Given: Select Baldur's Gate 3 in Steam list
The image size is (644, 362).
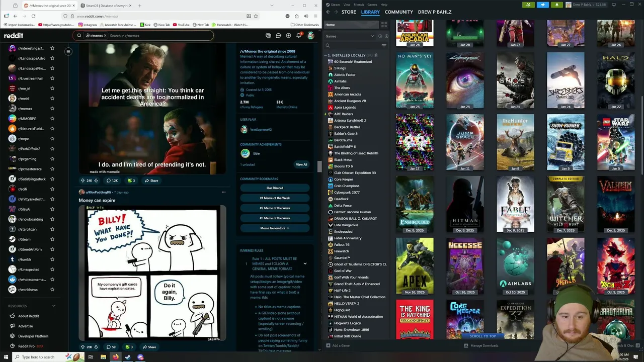Looking at the screenshot, I should tap(346, 134).
